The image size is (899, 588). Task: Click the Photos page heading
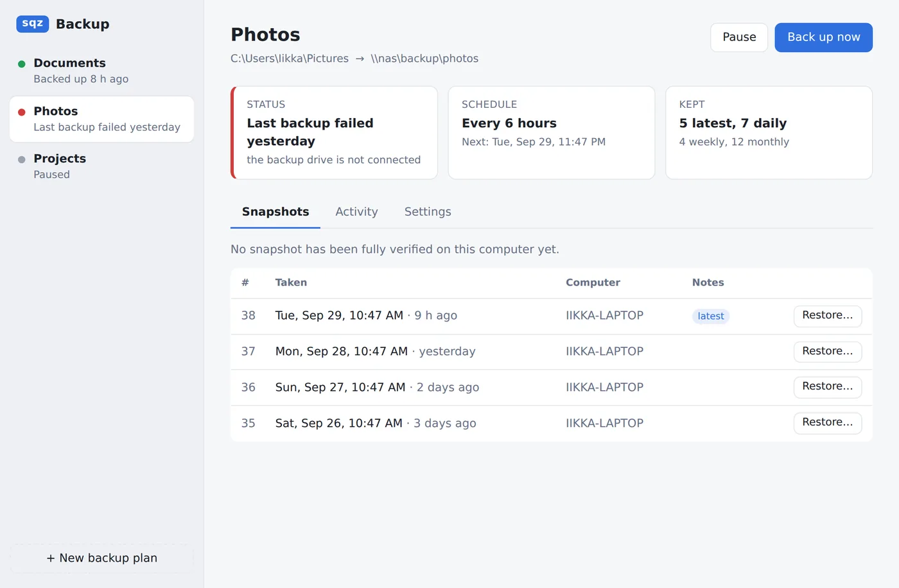pos(265,35)
